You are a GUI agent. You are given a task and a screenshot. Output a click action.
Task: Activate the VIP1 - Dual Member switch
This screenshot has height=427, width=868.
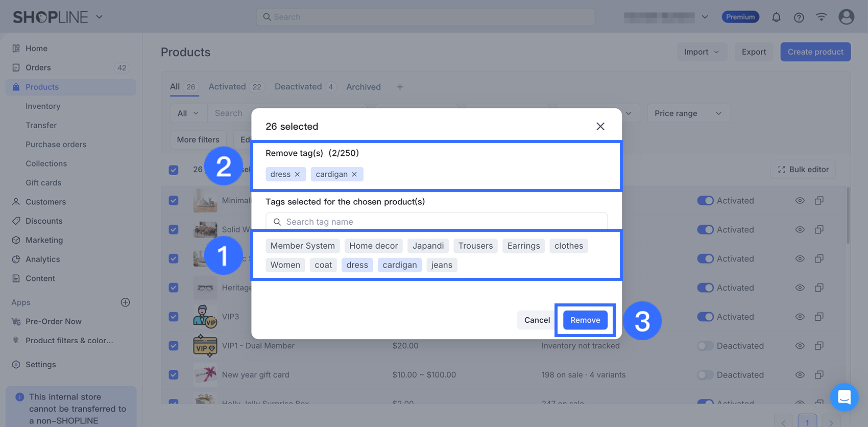(x=705, y=346)
